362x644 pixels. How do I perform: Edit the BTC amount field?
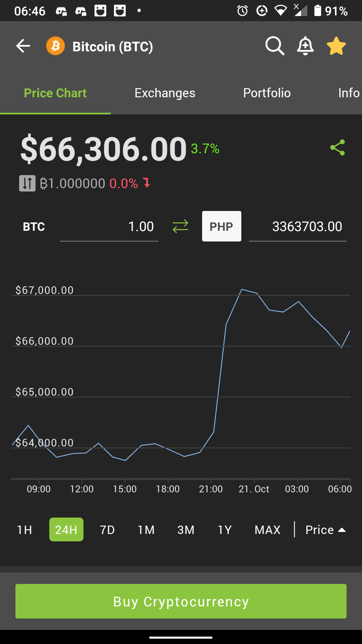pos(109,226)
